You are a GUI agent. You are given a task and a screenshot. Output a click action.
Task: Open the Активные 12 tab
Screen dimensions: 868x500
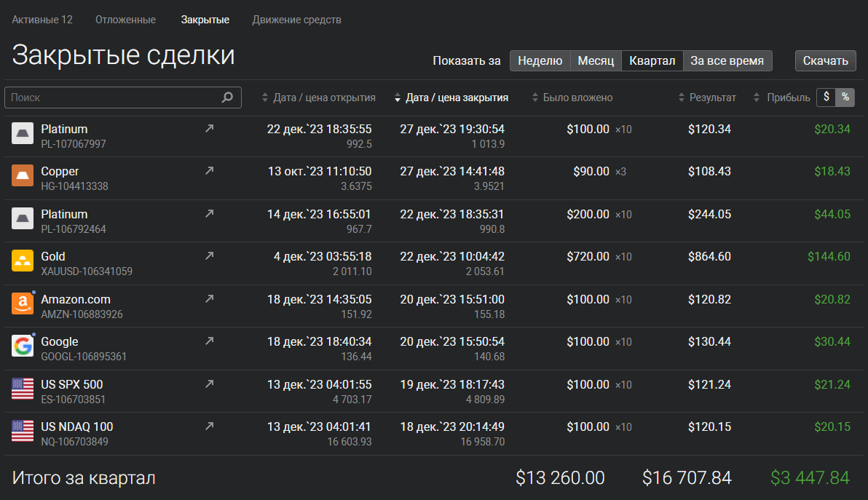pos(42,20)
